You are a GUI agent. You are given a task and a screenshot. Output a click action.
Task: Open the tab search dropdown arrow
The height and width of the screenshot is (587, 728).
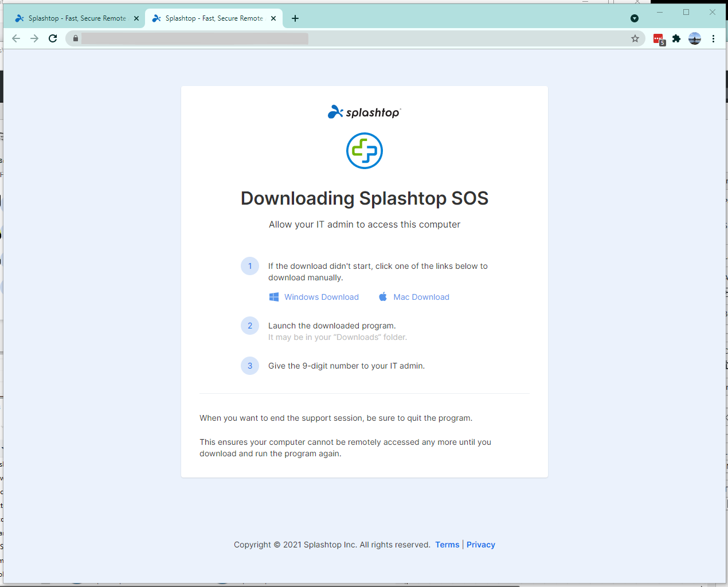click(x=635, y=18)
